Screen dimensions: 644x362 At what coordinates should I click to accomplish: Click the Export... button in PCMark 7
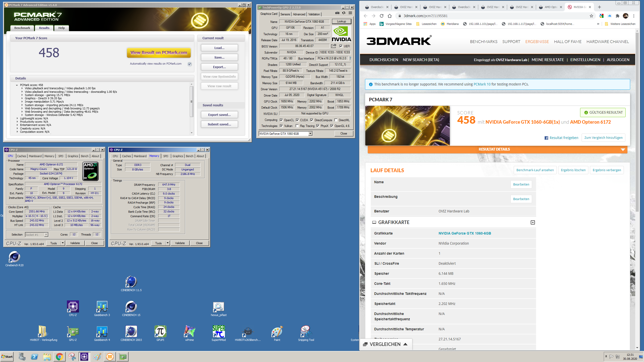(219, 67)
